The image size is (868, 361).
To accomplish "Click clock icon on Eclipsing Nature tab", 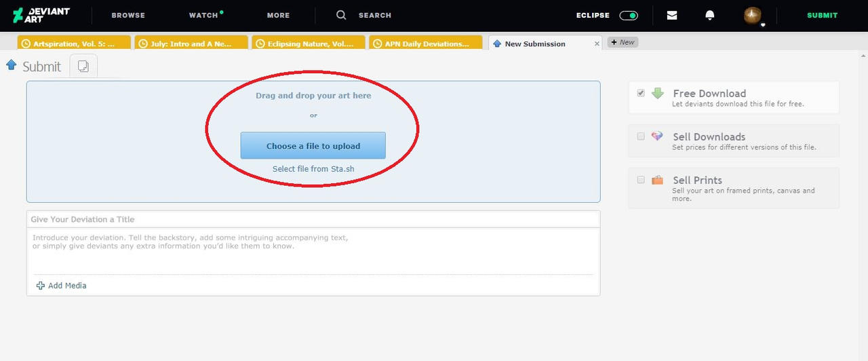I will 261,43.
